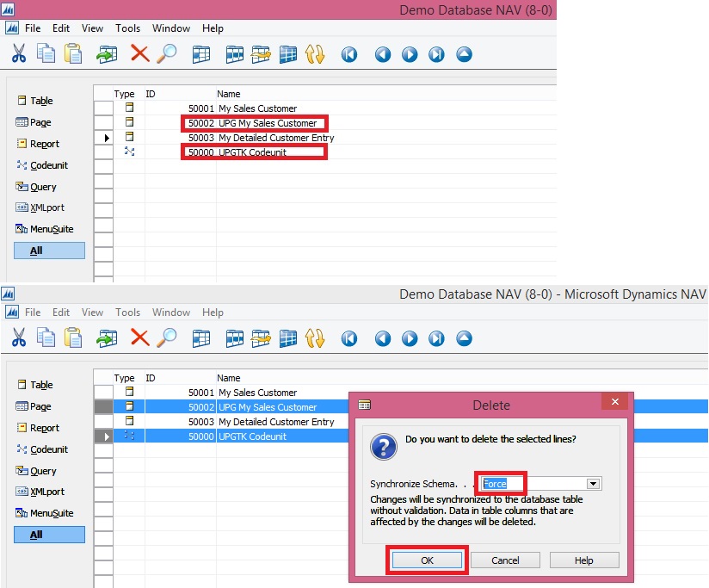Click the yellow sort arrows icon in upper toolbar
Screen dimensions: 709x588
pyautogui.click(x=315, y=54)
